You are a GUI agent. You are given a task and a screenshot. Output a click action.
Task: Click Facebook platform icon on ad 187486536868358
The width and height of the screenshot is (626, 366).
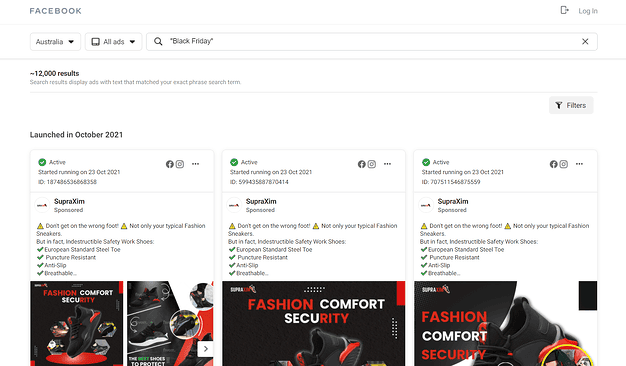[x=170, y=164]
